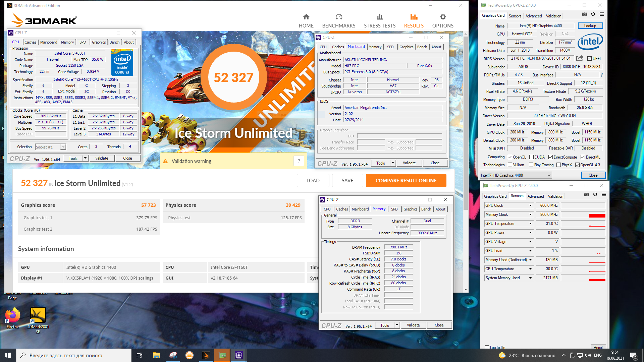Toggle the Ray Tracing checkbox in GPU-Z
The height and width of the screenshot is (362, 644).
[x=531, y=165]
